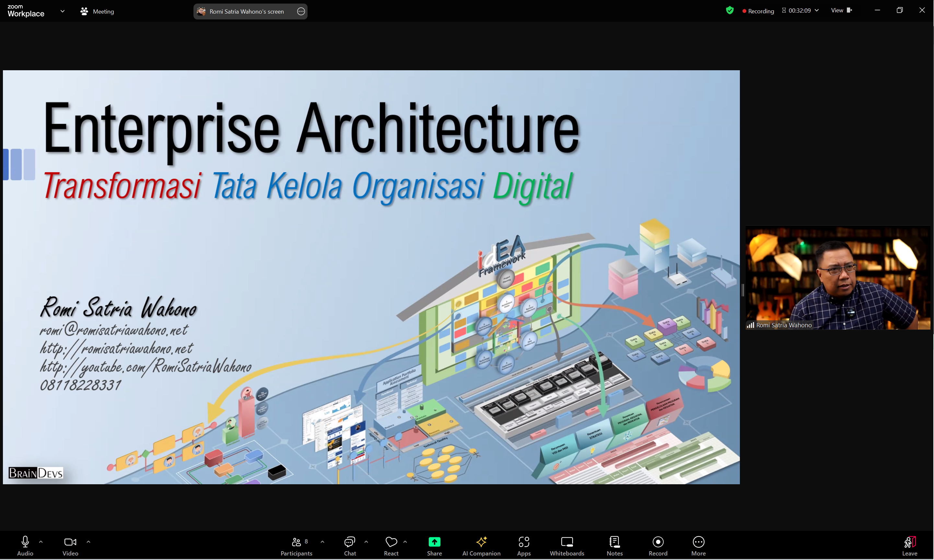Expand video settings arrow next to Video

(x=88, y=542)
